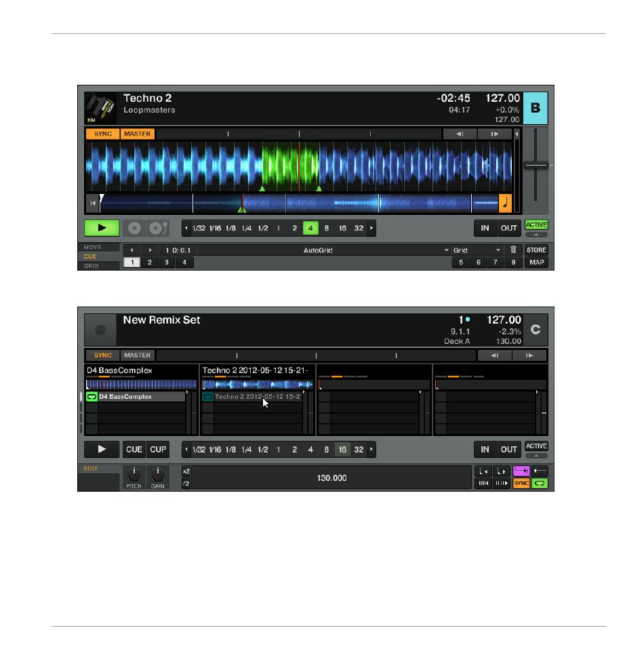Click Deck B tempo bend up arrow

tap(494, 134)
